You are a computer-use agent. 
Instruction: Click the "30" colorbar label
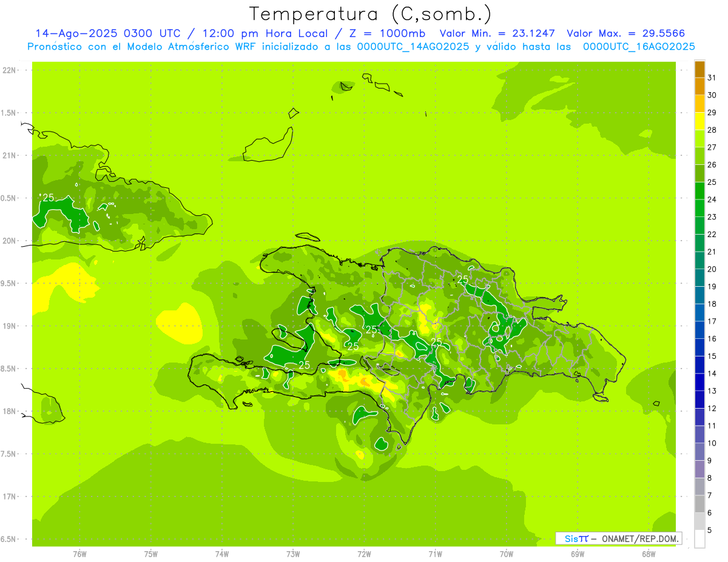coord(712,95)
